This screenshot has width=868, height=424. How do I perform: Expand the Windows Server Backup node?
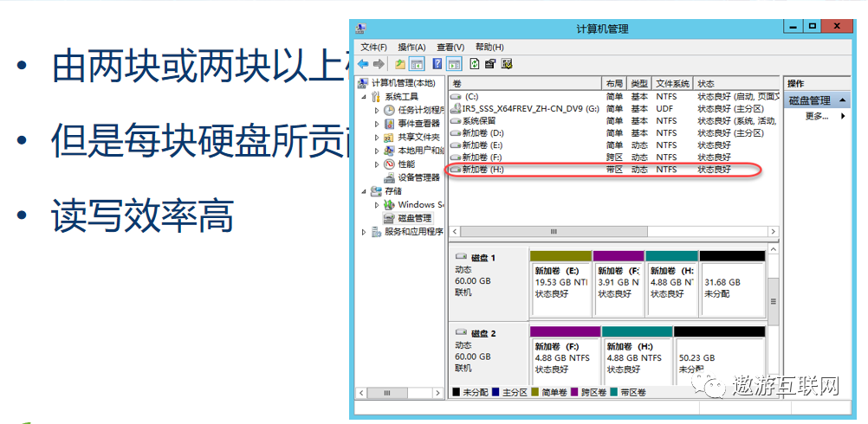[377, 204]
